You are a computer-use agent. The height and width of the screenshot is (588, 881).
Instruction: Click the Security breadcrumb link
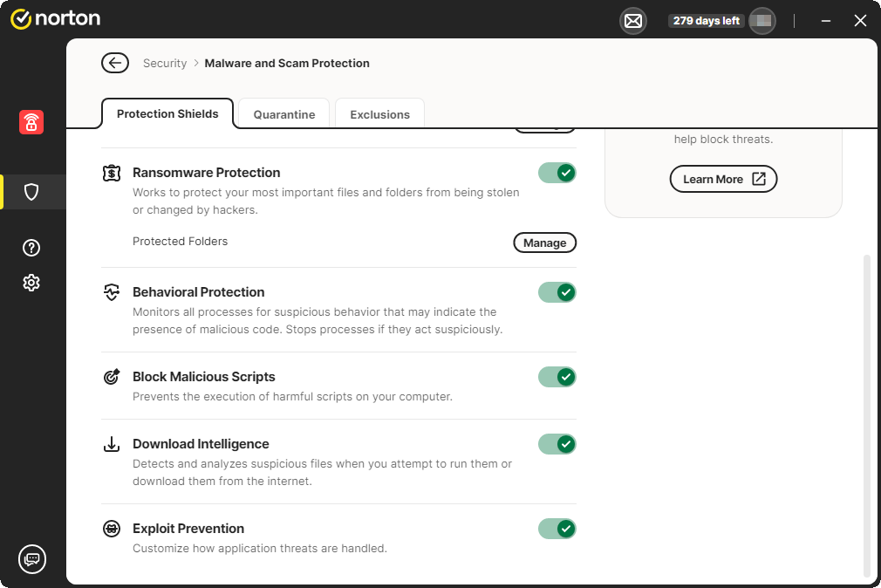pos(165,63)
